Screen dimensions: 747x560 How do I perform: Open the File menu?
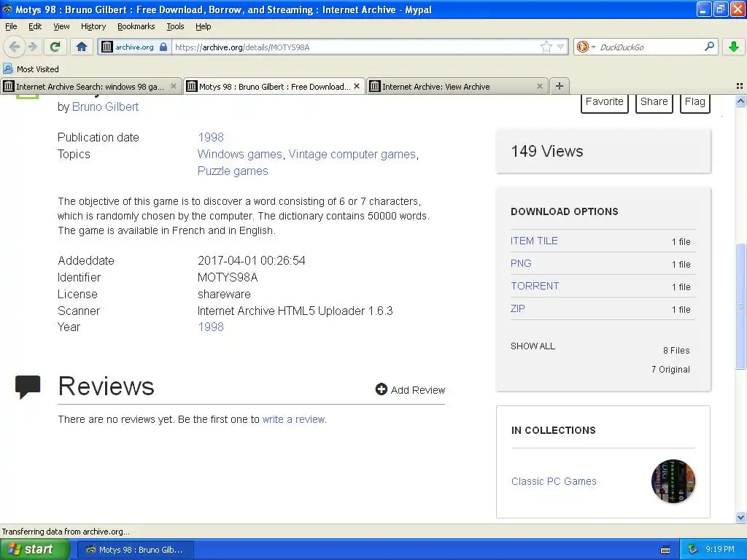click(11, 26)
